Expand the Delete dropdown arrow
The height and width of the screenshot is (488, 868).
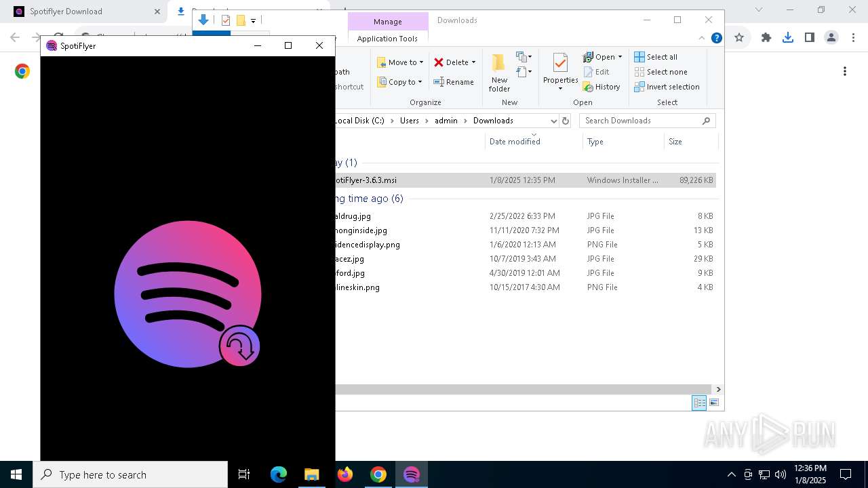pyautogui.click(x=473, y=62)
